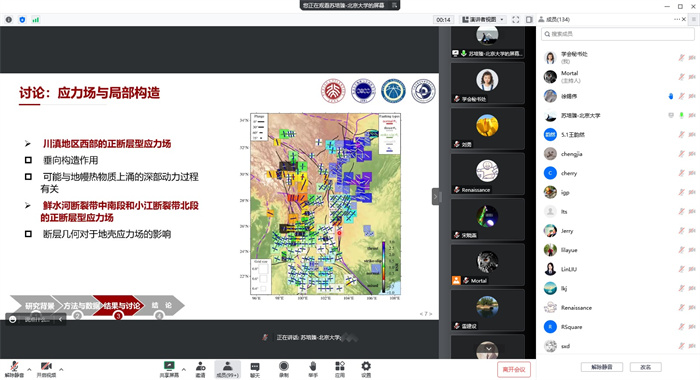The width and height of the screenshot is (700, 380).
Task: Unmute microphone (解除静音)
Action: click(14, 370)
